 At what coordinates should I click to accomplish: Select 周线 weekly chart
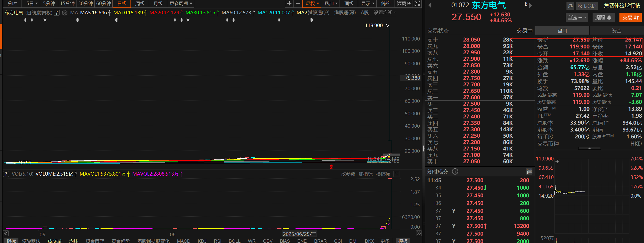click(x=140, y=4)
